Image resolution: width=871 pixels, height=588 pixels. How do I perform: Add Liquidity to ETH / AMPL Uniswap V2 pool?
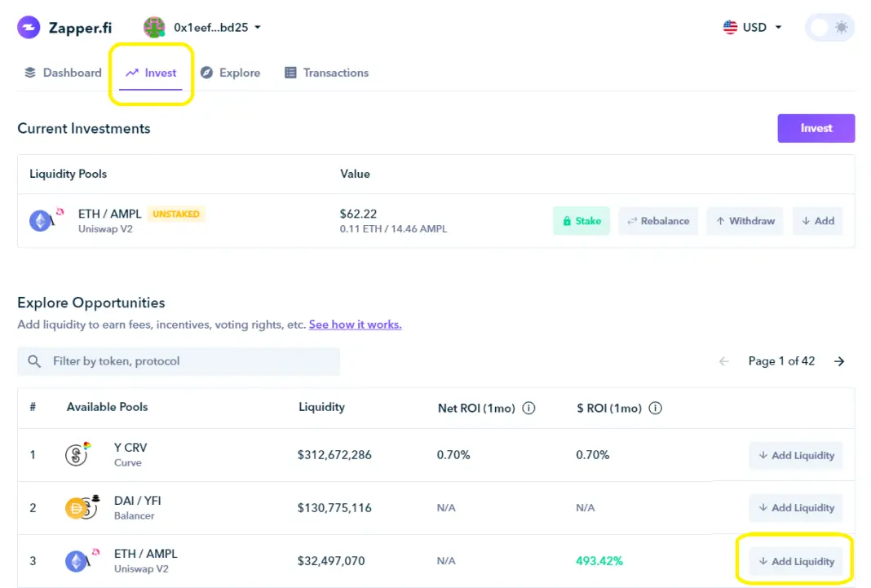coord(796,561)
